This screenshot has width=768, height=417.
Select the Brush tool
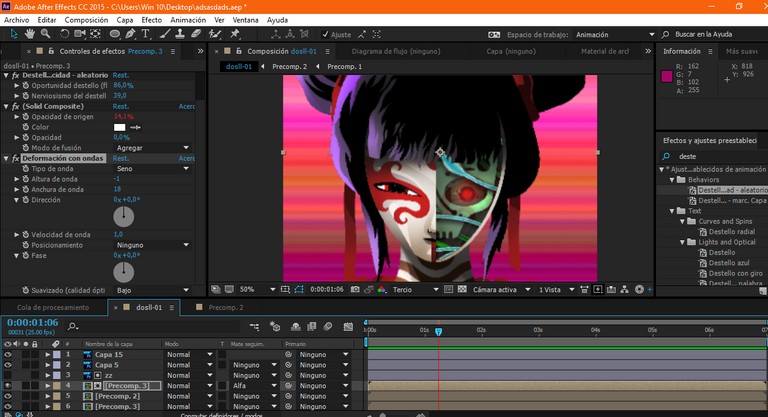(165, 34)
